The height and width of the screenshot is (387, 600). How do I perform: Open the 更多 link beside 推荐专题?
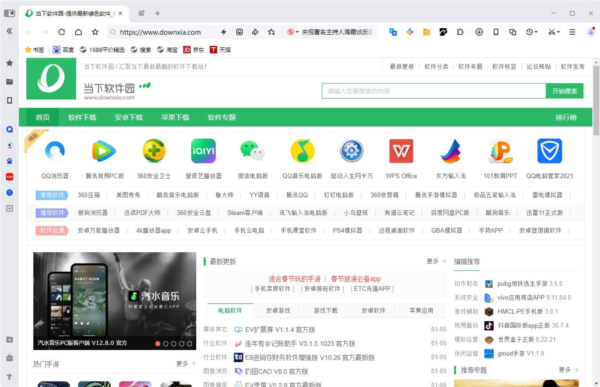[x=569, y=369]
